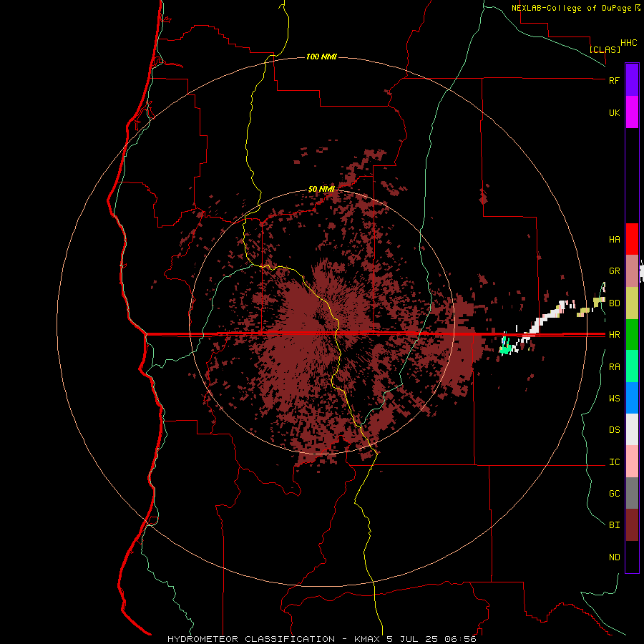The height and width of the screenshot is (644, 644).
Task: Click the UK magenta legend swatch
Action: pos(632,112)
